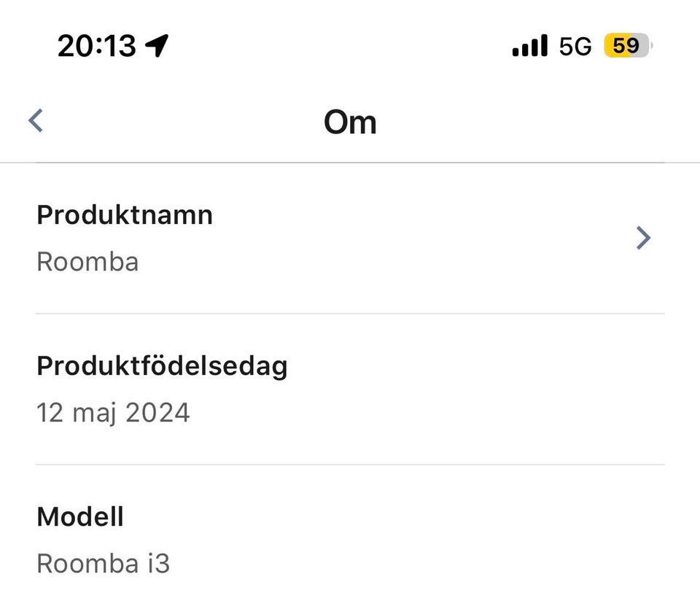The image size is (700, 614).
Task: Open the Produktnamn label
Action: point(125,215)
